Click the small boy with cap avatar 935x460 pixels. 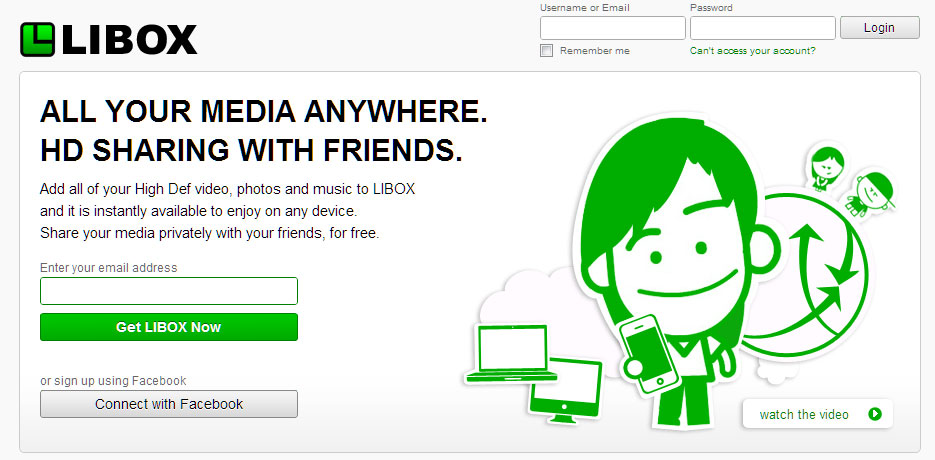869,194
